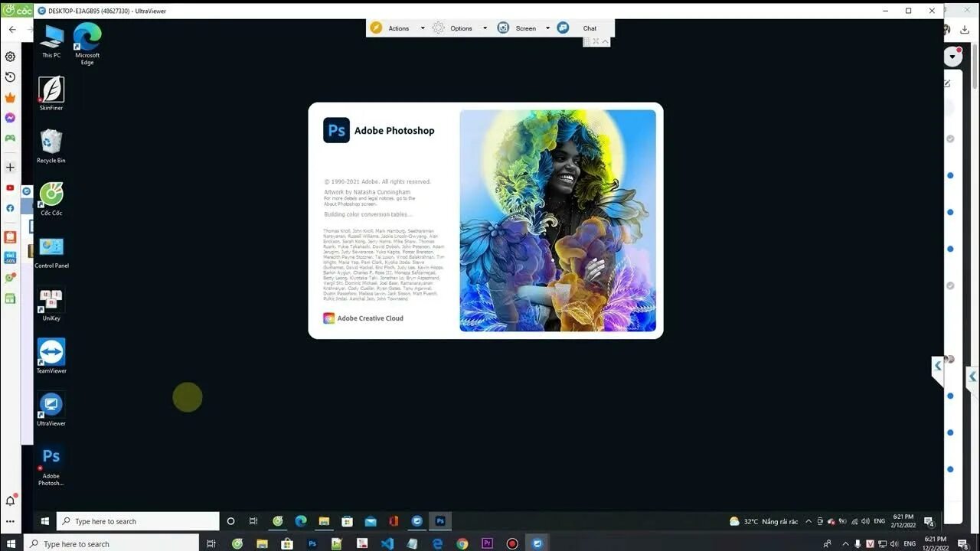980x551 pixels.
Task: Click the gear icon next to Options
Action: click(438, 28)
